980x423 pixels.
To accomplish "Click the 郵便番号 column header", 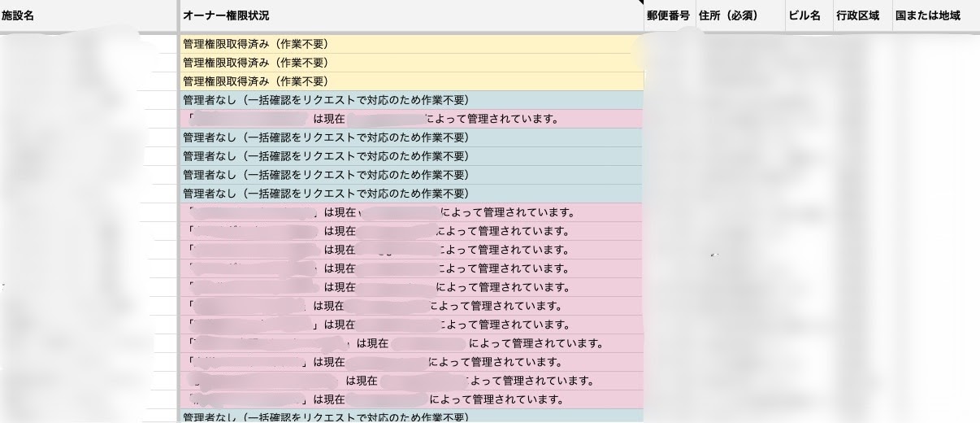I will [669, 15].
